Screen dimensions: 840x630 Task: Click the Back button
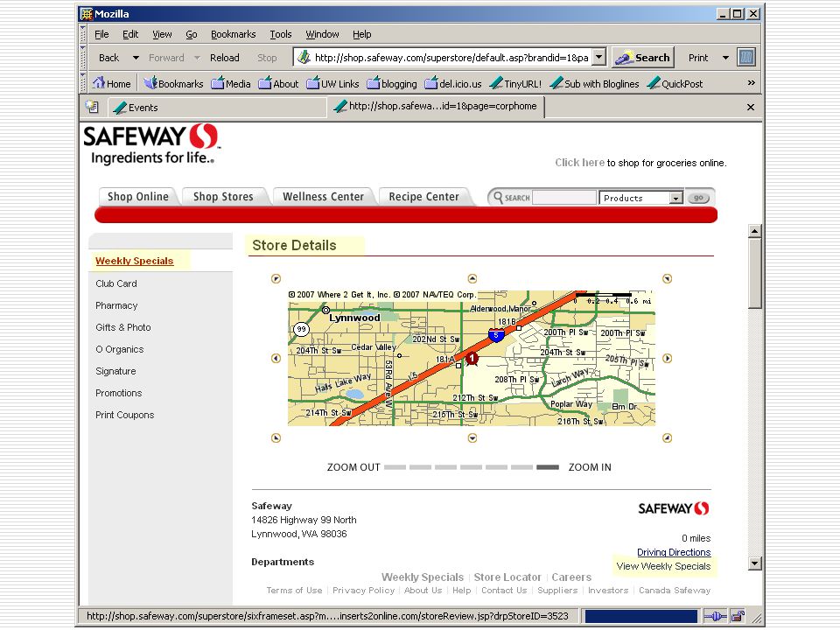108,58
